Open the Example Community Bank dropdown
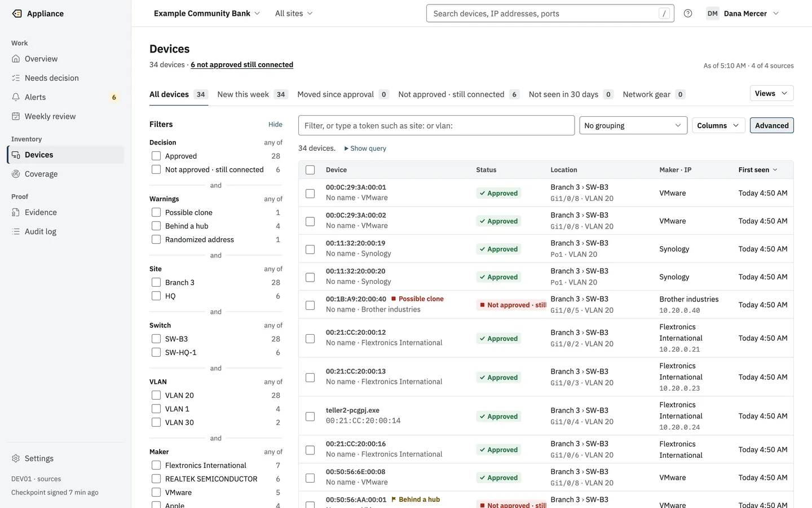This screenshot has height=508, width=812. (207, 14)
